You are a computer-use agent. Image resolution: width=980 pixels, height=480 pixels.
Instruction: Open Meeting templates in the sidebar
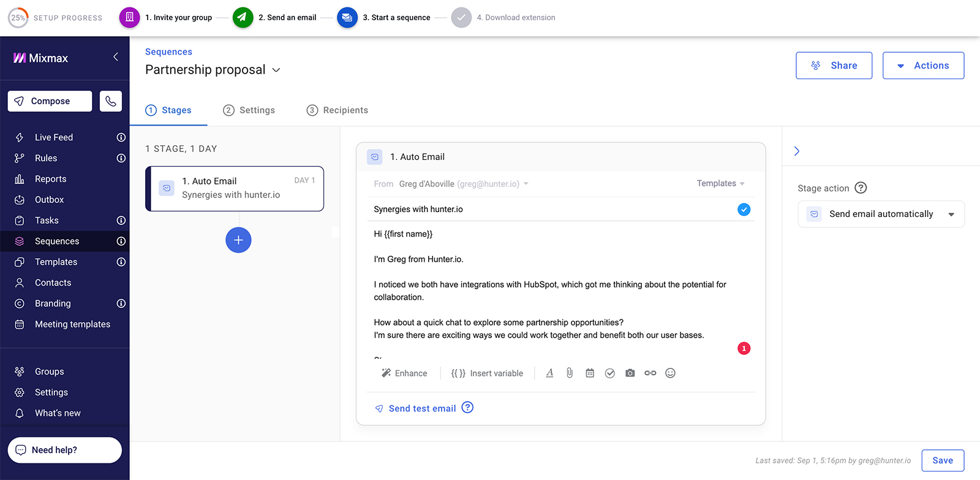coord(72,324)
